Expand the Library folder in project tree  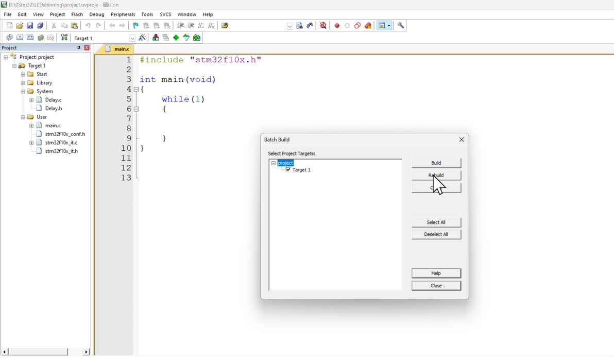point(23,83)
